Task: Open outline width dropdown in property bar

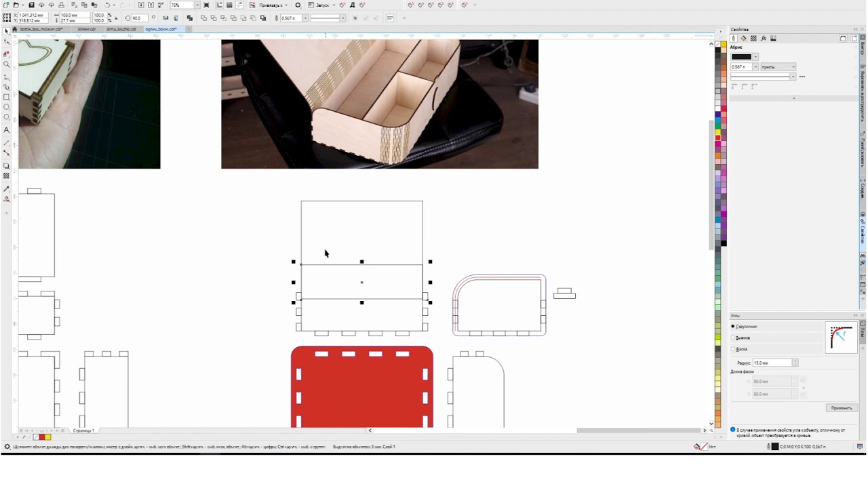Action: click(x=305, y=18)
